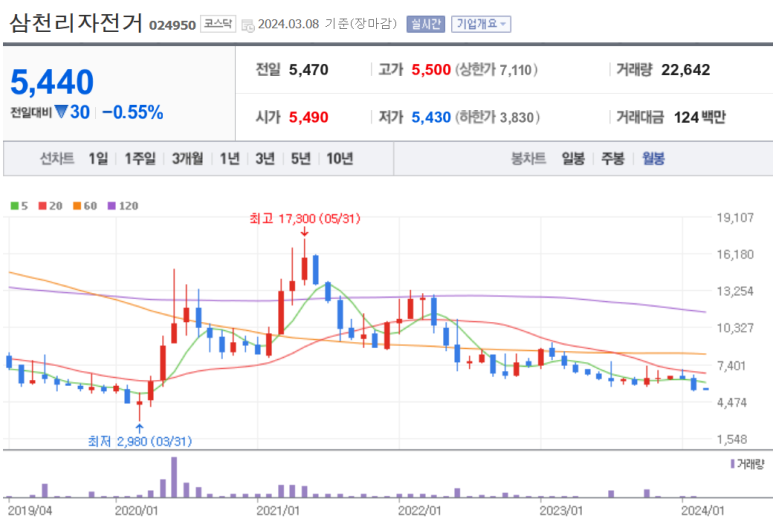The width and height of the screenshot is (773, 528).
Task: Click the 전일 value 5,470
Action: click(x=309, y=70)
